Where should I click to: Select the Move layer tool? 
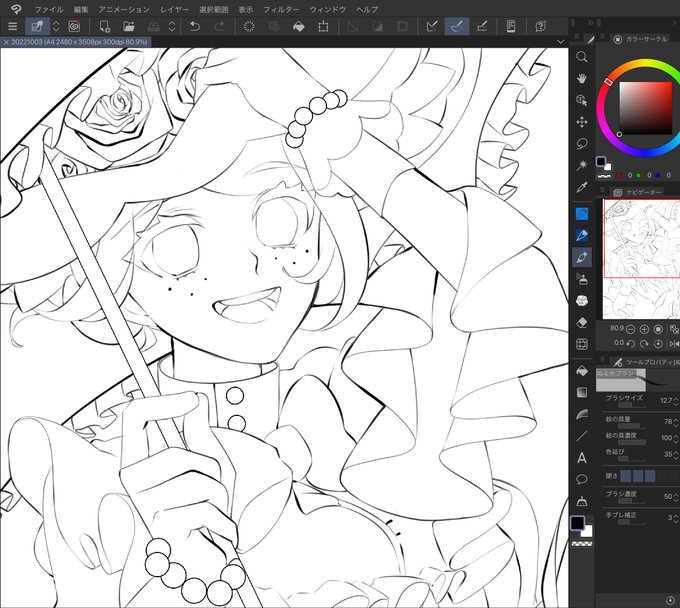click(x=582, y=122)
